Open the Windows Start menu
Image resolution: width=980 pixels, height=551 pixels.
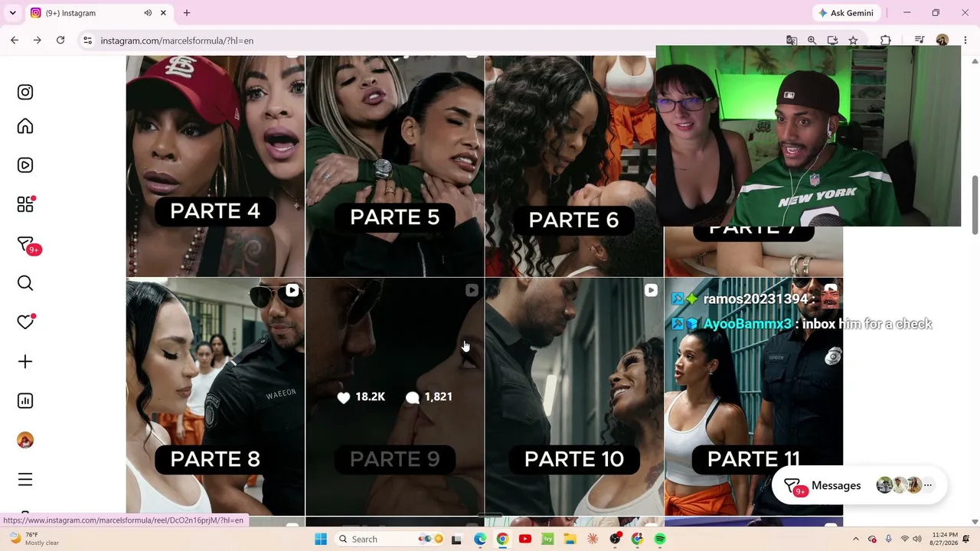click(321, 539)
